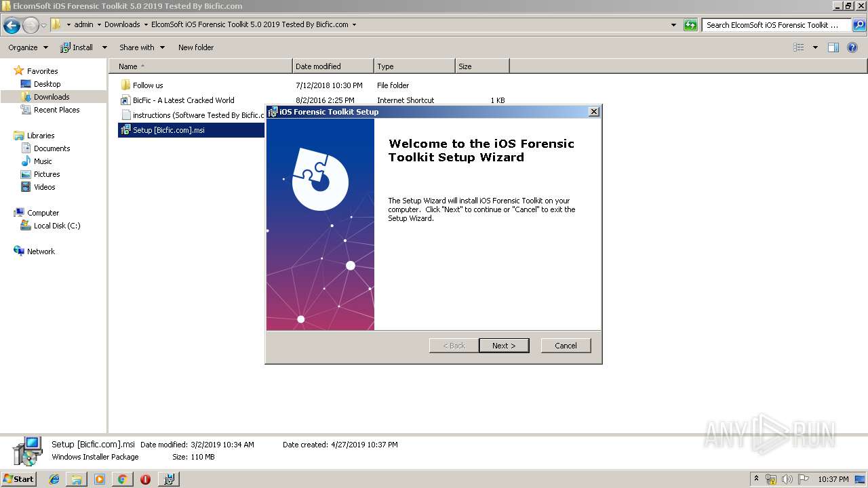Screen dimensions: 868x488
Task: Open the view options dropdown arrow
Action: coord(815,47)
